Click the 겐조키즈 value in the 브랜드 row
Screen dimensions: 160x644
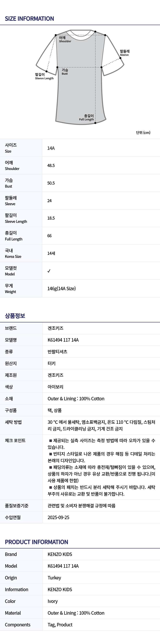point(55,328)
